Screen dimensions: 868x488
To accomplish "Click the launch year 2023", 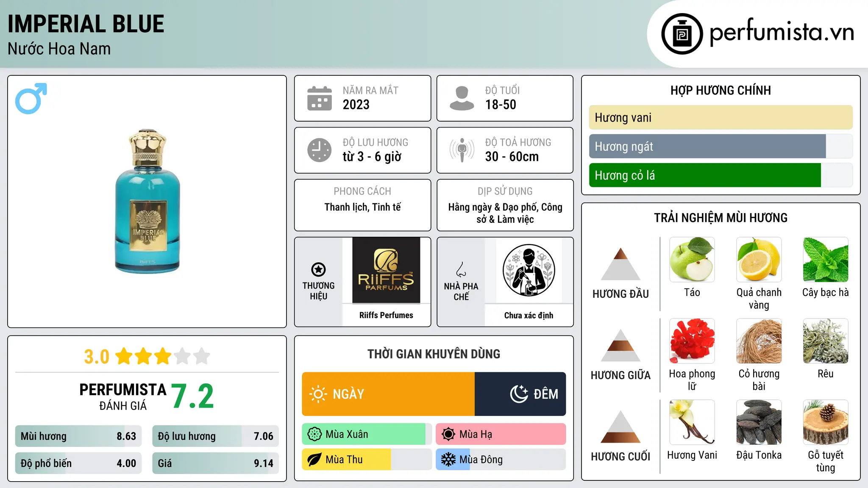I will coord(356,105).
